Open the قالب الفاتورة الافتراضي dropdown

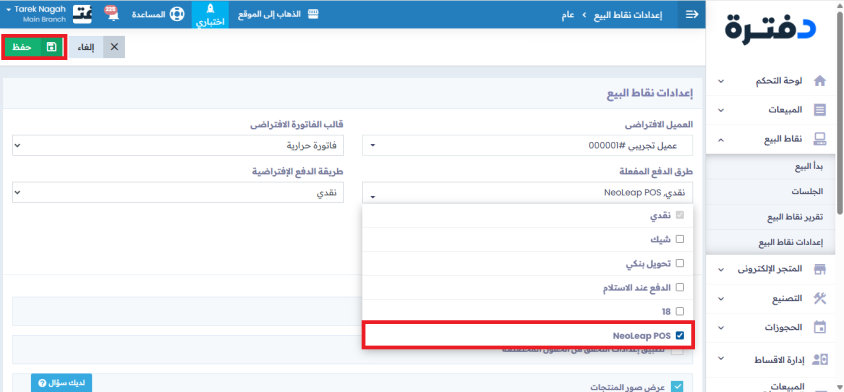click(x=178, y=145)
